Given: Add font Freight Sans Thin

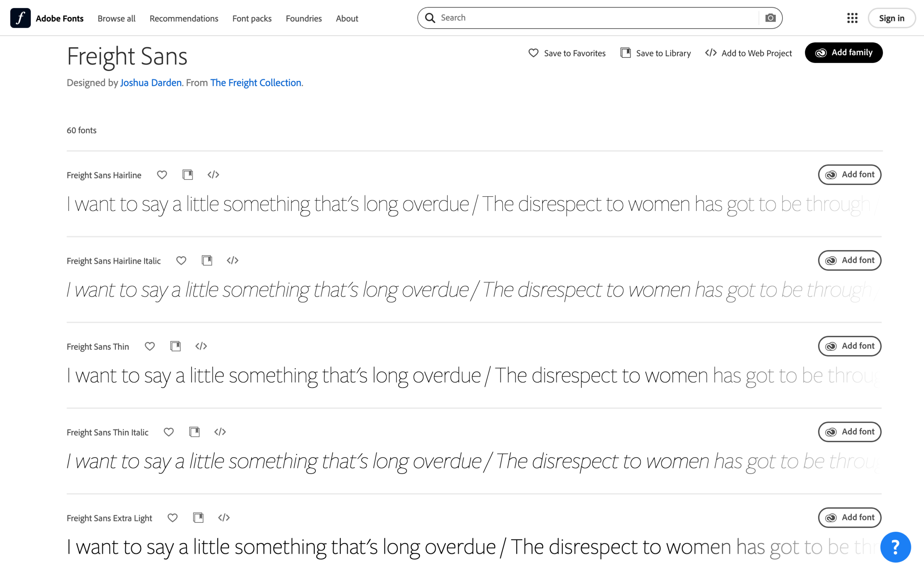Looking at the screenshot, I should (x=850, y=346).
